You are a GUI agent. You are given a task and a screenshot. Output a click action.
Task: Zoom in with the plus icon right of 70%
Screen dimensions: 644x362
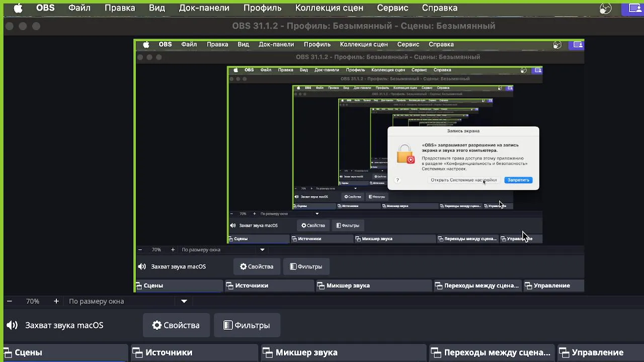pos(56,301)
